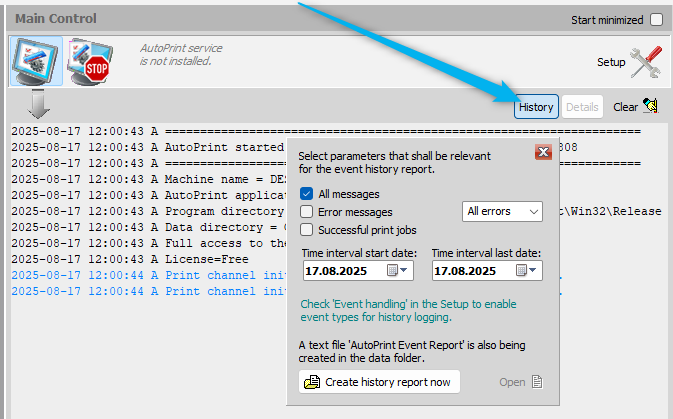This screenshot has height=419, width=673.
Task: Click the document icon beside Open
Action: coord(537,382)
